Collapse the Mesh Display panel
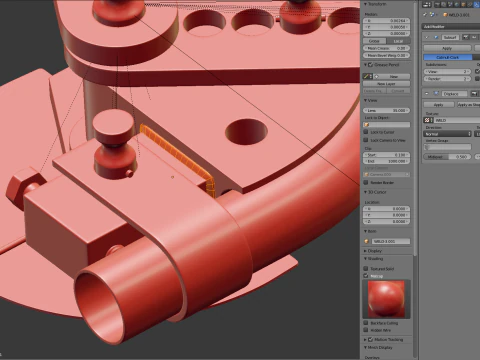This screenshot has height=360, width=480. 365,347
